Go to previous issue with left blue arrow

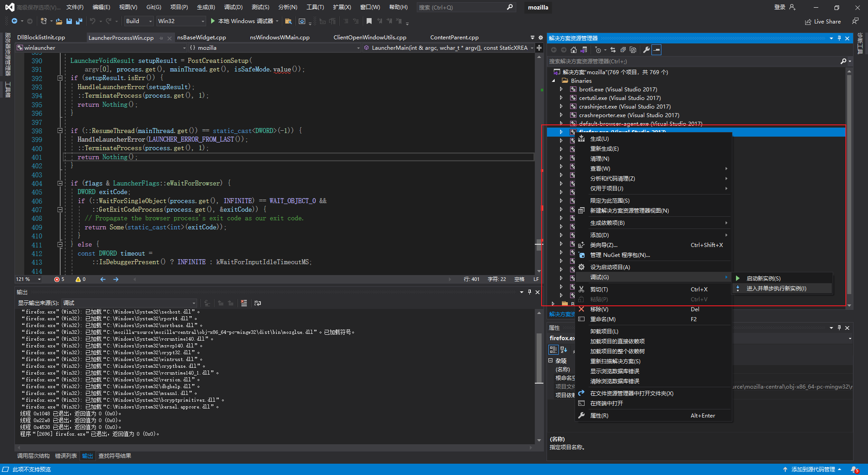coord(103,280)
